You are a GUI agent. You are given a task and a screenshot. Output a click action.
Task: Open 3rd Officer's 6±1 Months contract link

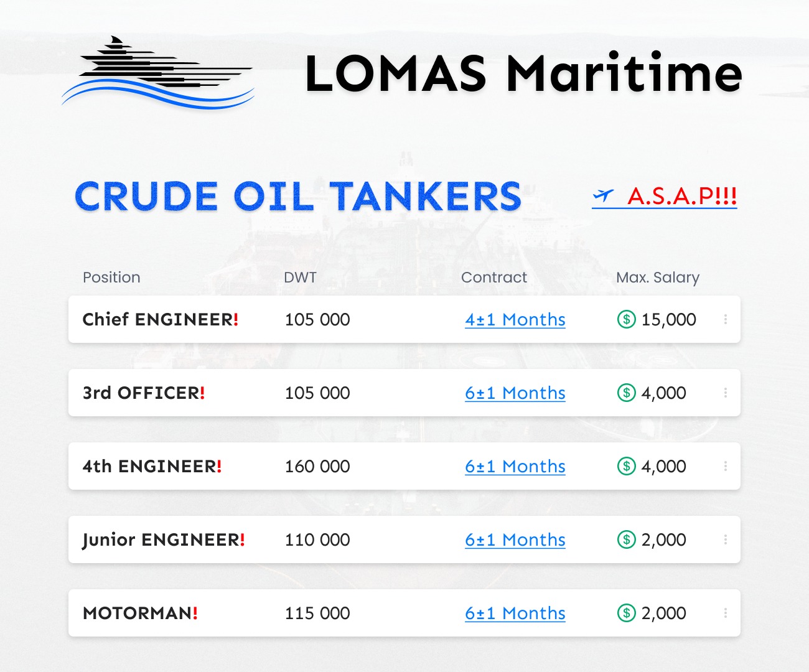click(x=515, y=393)
